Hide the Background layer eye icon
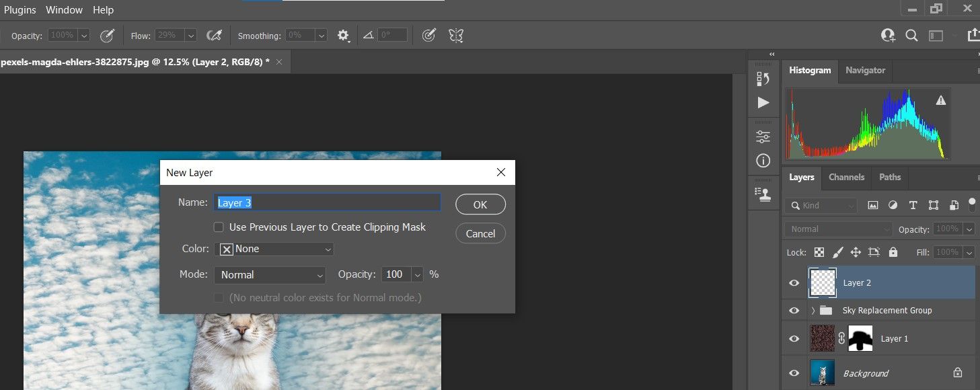This screenshot has width=980, height=390. pos(794,373)
